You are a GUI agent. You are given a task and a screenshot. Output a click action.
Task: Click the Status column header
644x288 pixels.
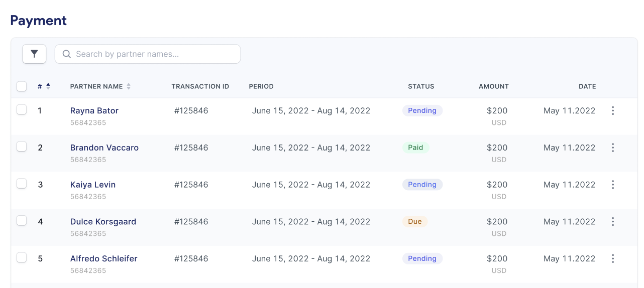[x=421, y=86]
